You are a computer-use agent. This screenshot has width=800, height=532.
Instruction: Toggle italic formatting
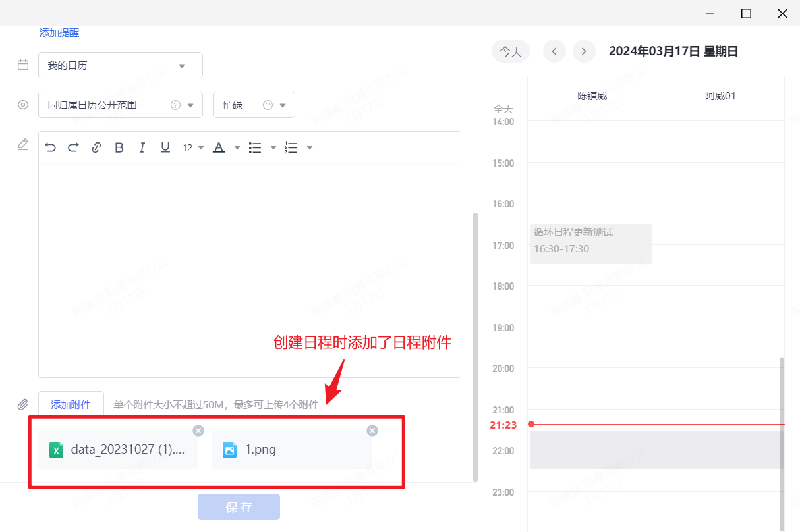tap(142, 147)
